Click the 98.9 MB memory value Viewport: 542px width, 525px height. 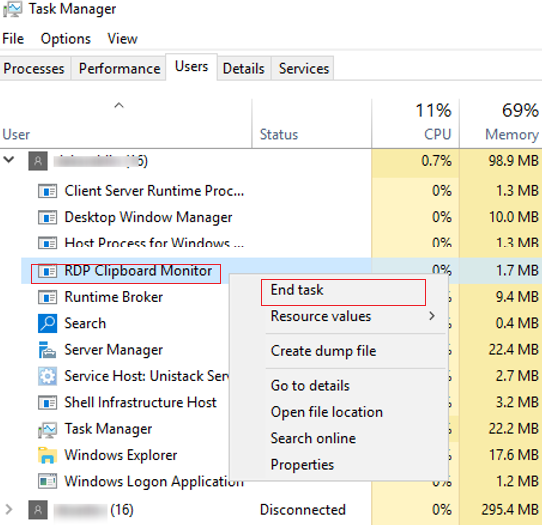tap(513, 161)
